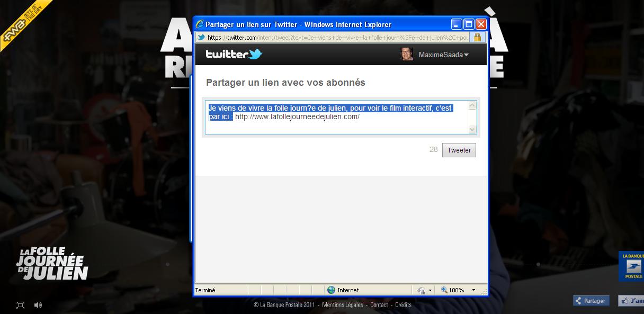Expand the zoom level dropdown arrow

point(474,290)
